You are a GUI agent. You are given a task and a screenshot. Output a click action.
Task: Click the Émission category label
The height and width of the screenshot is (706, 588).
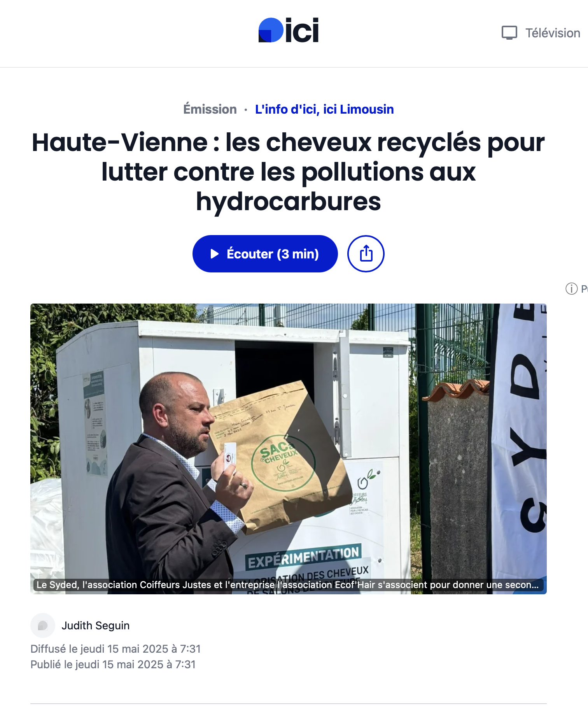[210, 109]
